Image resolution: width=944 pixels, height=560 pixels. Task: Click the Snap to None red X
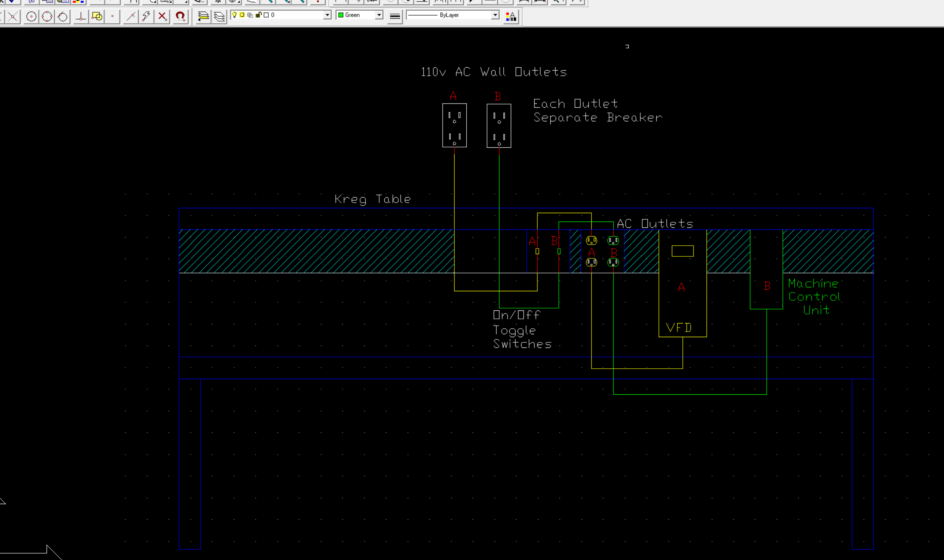coord(162,17)
